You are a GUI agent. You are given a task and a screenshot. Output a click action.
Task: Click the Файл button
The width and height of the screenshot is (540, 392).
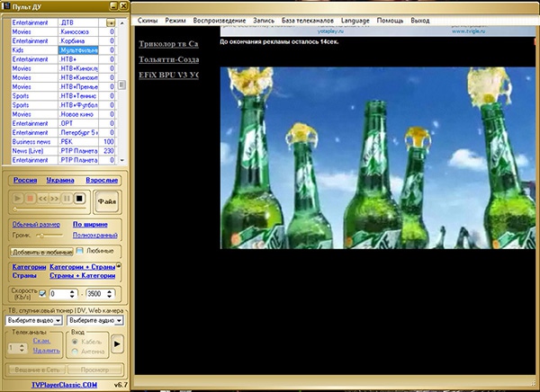[107, 201]
